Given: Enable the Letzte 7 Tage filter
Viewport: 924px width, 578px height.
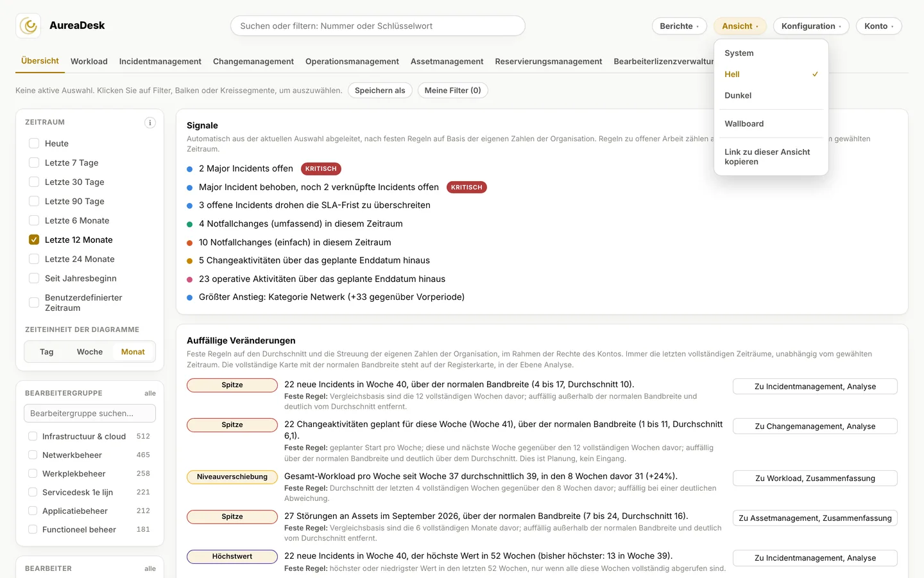Looking at the screenshot, I should tap(34, 162).
